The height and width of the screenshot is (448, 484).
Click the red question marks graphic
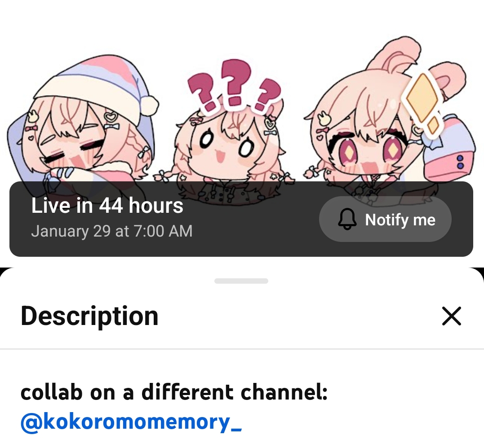point(235,86)
